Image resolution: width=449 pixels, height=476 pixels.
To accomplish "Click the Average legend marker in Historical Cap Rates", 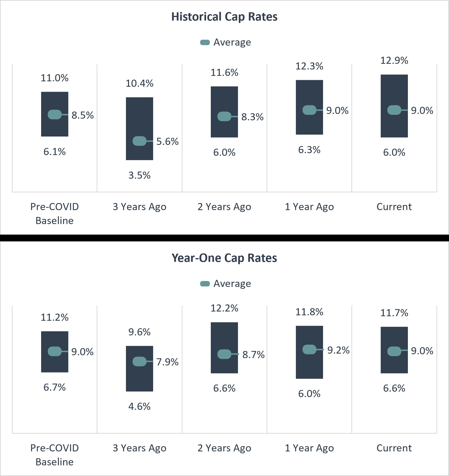I will 205,43.
